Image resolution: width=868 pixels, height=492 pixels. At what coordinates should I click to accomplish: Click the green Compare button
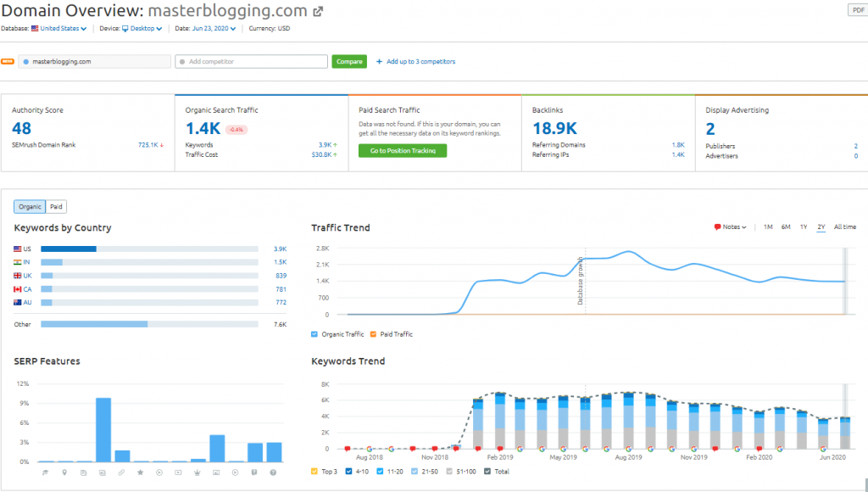[x=348, y=62]
